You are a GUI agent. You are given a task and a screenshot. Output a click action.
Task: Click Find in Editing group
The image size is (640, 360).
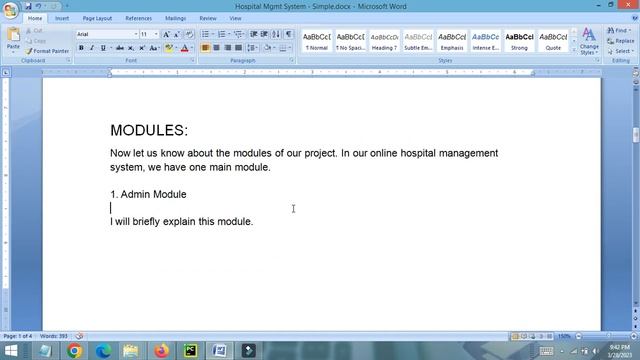coord(619,31)
